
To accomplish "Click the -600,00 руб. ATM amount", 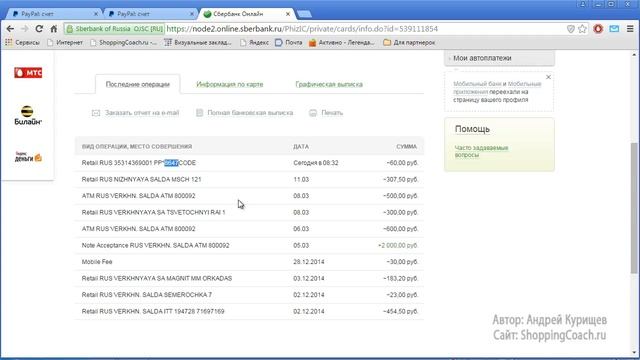I will pos(400,229).
